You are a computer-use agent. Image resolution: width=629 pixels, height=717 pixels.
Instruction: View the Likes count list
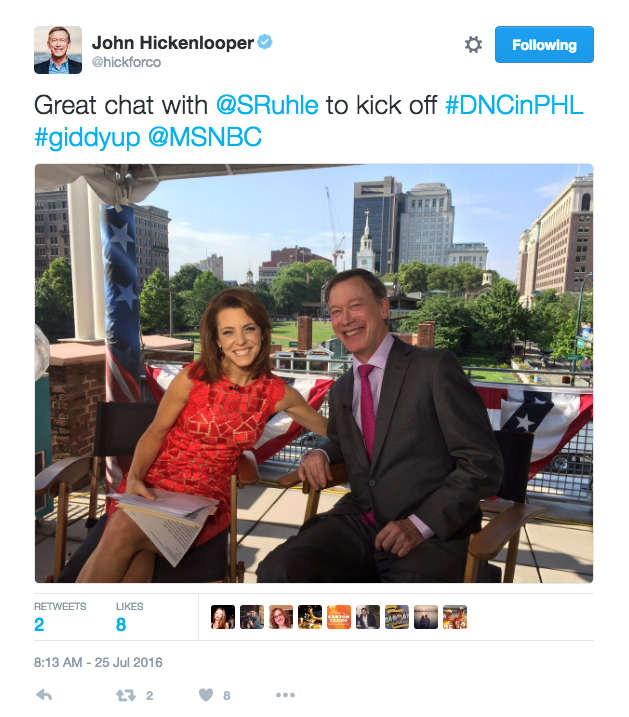(x=129, y=616)
